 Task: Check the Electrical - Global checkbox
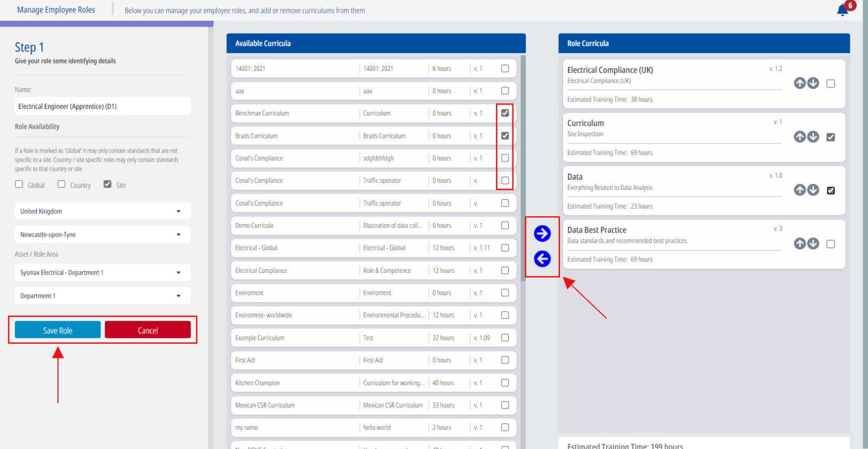point(505,248)
